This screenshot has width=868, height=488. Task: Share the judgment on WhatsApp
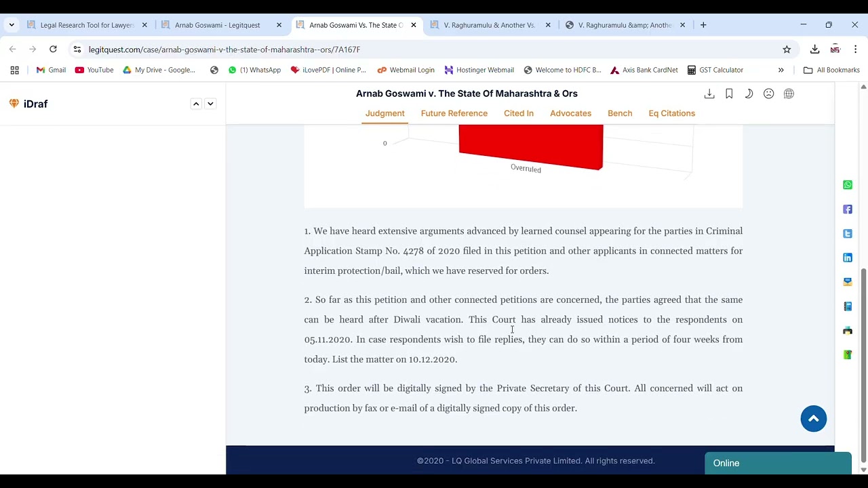pyautogui.click(x=848, y=185)
